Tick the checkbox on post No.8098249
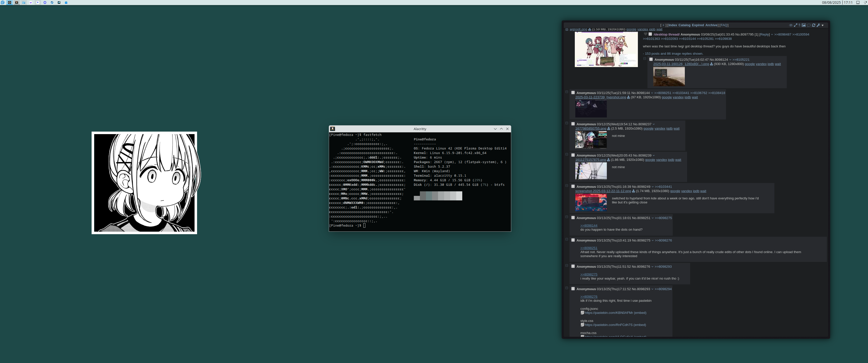Viewport: 868px width, 363px height. pyautogui.click(x=573, y=186)
